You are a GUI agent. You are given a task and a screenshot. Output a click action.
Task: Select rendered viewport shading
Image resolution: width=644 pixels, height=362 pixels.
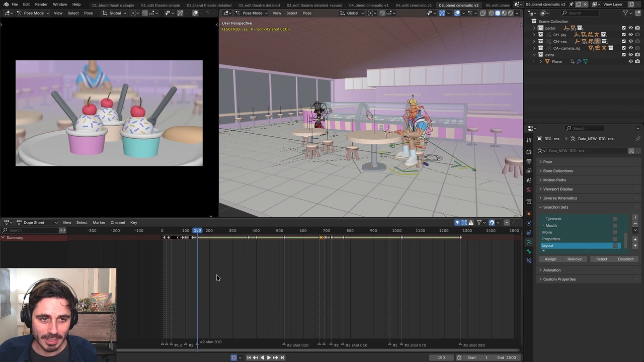510,13
